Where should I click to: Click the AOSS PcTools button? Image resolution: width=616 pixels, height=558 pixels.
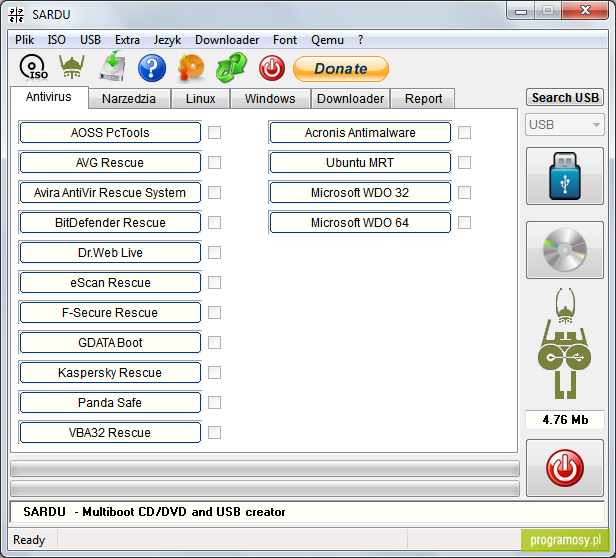110,132
